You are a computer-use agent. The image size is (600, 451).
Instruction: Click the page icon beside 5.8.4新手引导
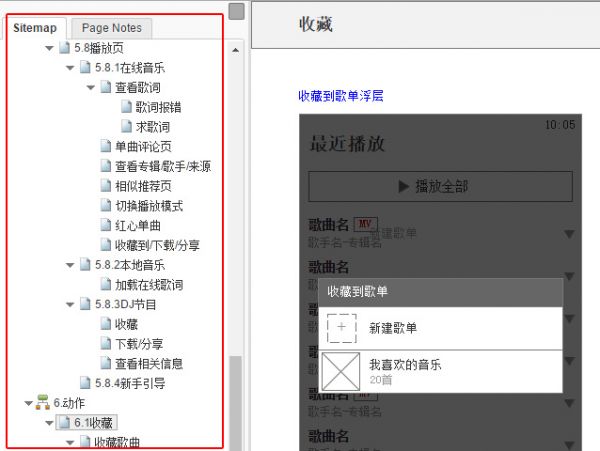[x=86, y=383]
